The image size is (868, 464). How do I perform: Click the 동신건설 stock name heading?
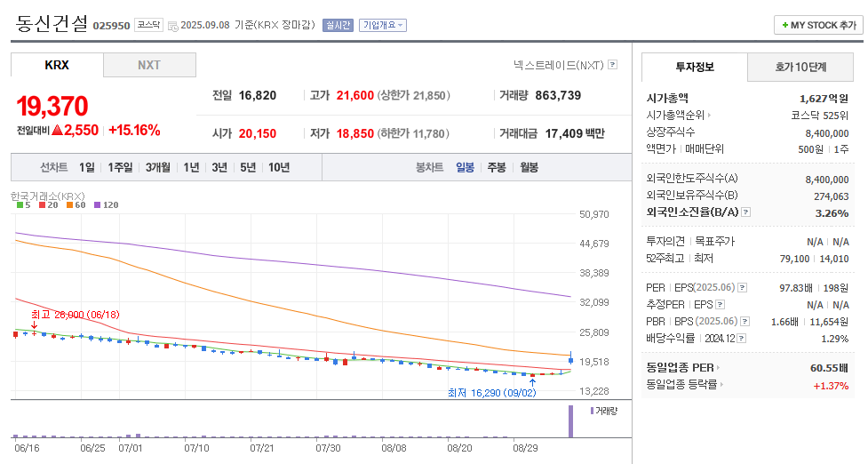click(52, 23)
